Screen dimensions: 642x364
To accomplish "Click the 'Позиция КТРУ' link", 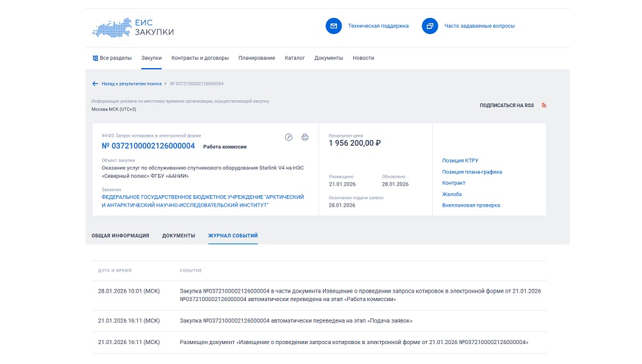I will (460, 160).
